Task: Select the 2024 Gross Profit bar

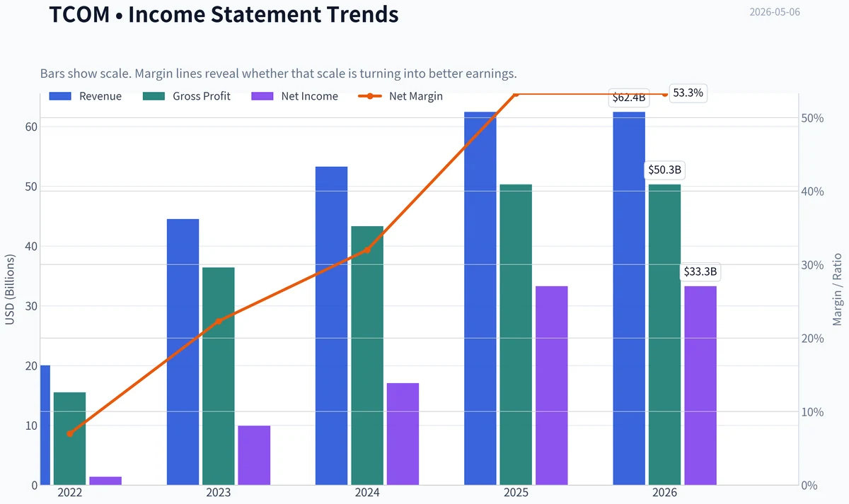Action: (367, 356)
